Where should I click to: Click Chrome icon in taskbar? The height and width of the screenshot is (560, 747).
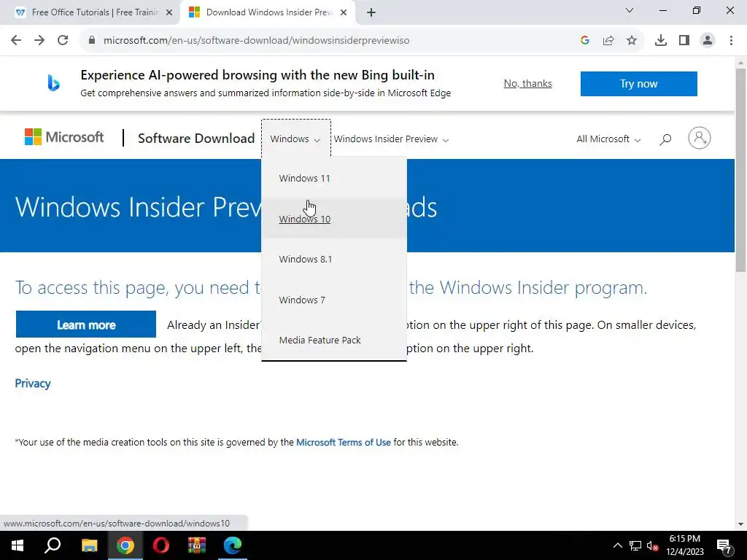pos(125,545)
